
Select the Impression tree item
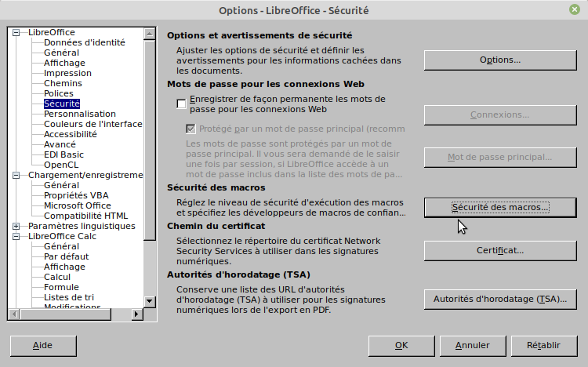point(67,73)
